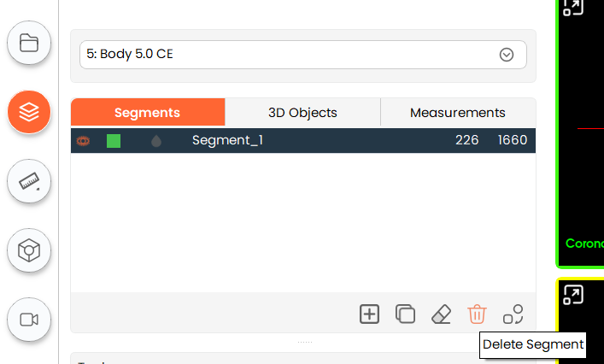Select the '5: Body 5.0 CE' combo box
The height and width of the screenshot is (364, 604).
(290, 55)
